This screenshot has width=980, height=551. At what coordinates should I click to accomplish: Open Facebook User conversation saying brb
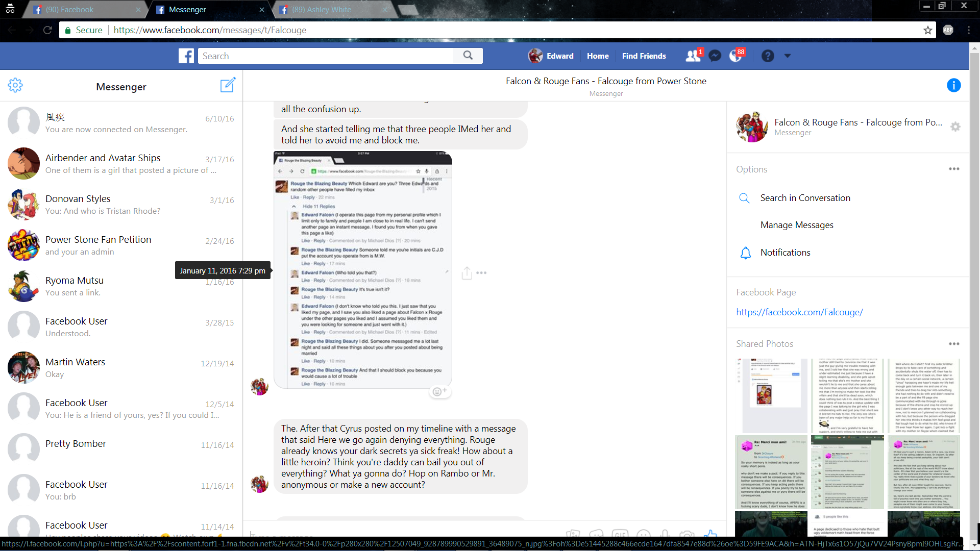click(x=121, y=490)
